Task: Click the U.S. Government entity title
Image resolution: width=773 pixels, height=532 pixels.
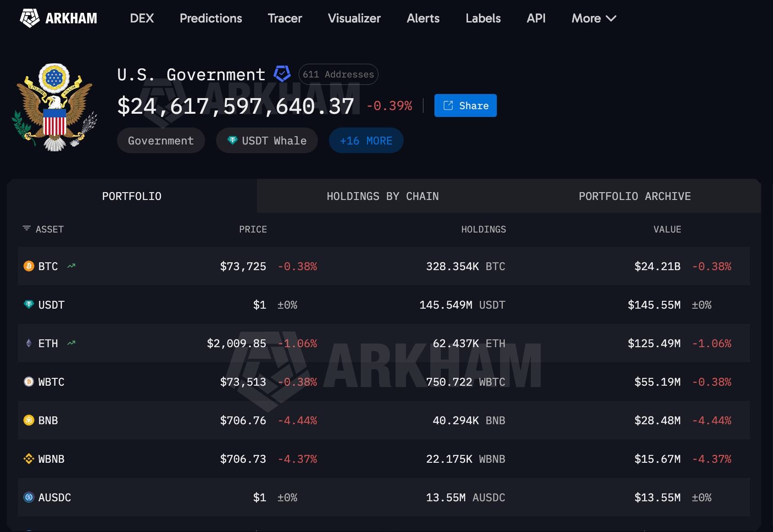Action: pos(191,74)
